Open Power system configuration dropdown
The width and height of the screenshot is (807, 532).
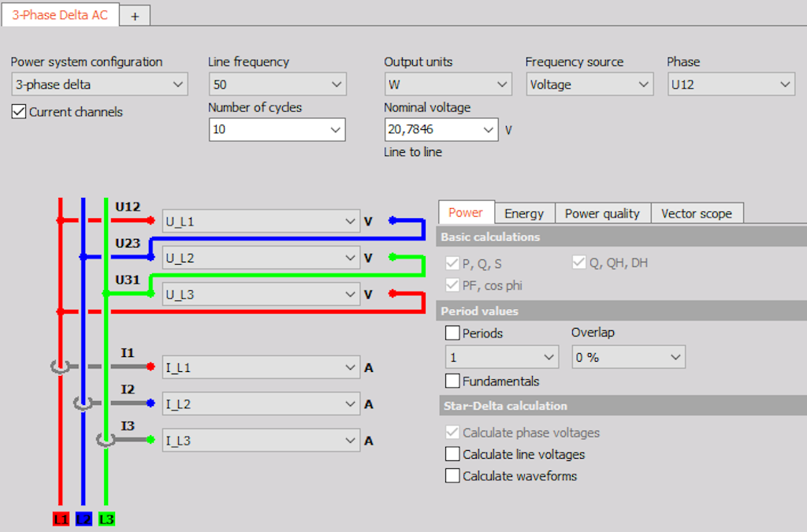coord(99,84)
